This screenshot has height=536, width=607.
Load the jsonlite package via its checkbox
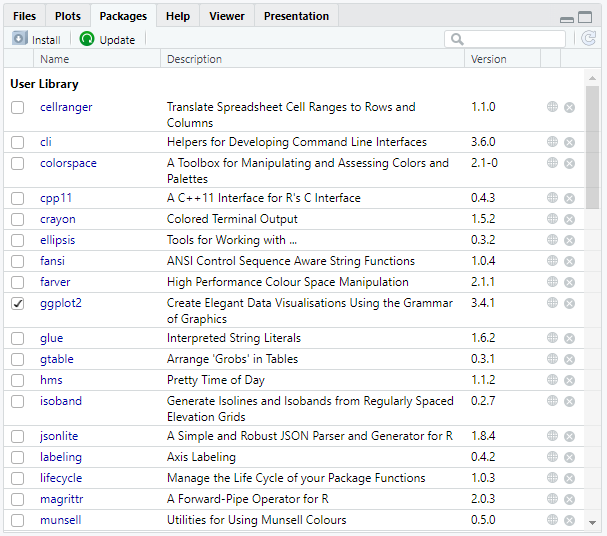coord(18,436)
